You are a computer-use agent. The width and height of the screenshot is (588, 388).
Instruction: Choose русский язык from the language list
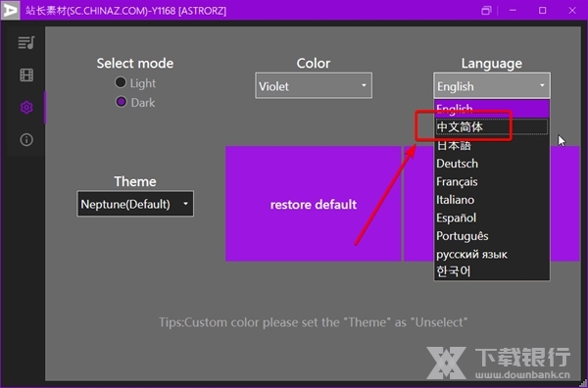[x=492, y=254]
